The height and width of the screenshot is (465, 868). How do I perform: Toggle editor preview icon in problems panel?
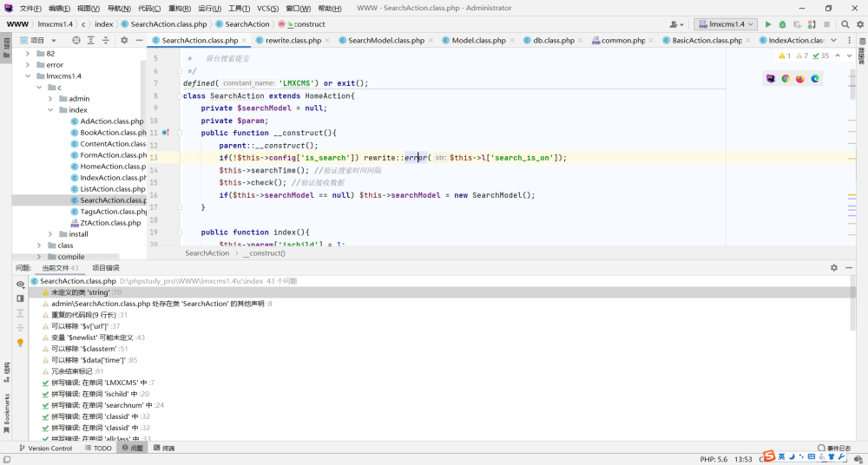(x=21, y=298)
